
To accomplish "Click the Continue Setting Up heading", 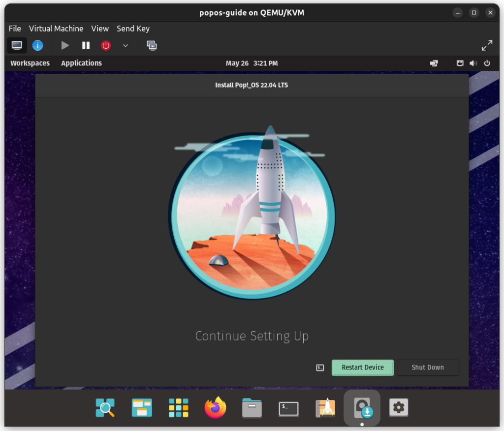I will [252, 336].
